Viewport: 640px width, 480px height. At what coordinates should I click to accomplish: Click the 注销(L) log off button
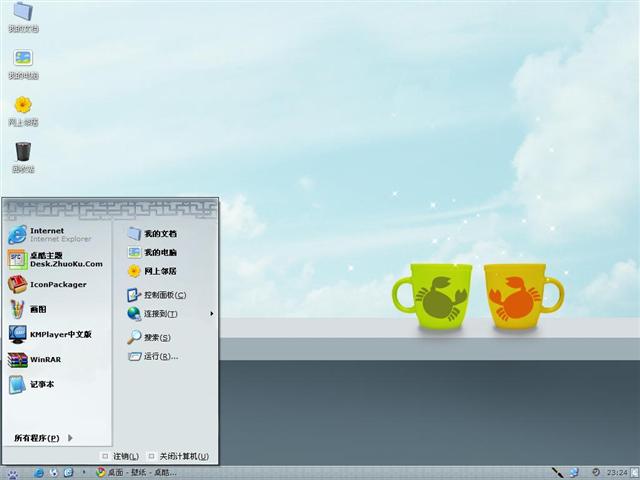[120, 456]
